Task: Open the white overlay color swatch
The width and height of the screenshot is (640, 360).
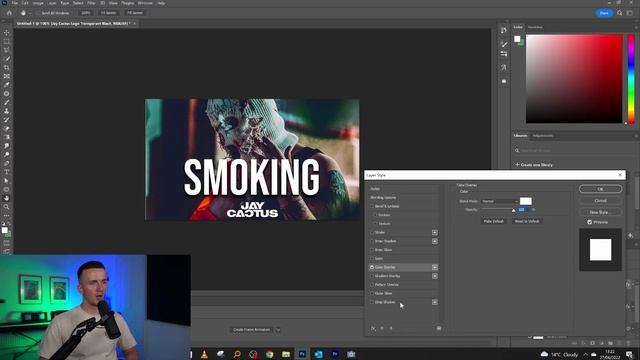Action: click(526, 201)
